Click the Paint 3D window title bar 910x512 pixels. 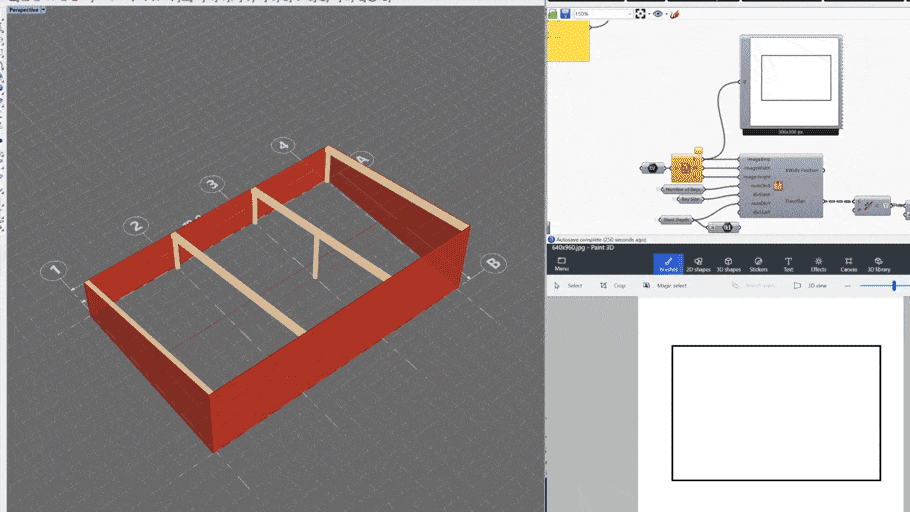pos(728,247)
